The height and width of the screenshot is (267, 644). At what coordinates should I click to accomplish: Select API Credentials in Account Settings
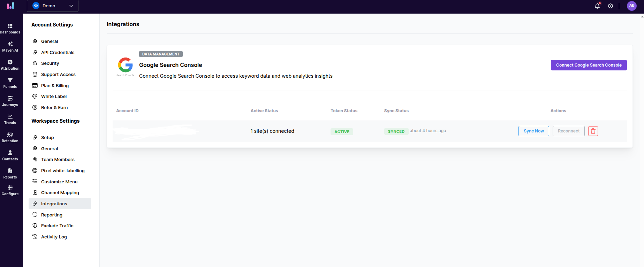click(x=58, y=52)
